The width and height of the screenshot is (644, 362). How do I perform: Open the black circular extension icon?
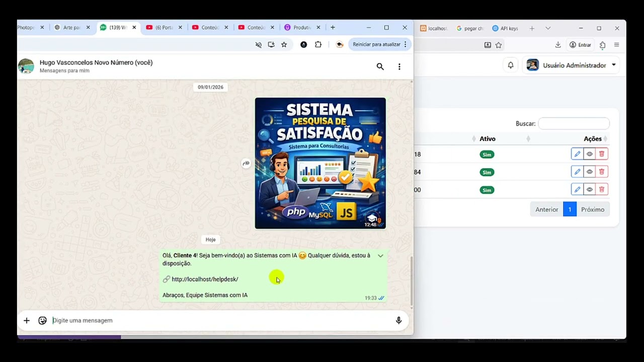pyautogui.click(x=303, y=44)
